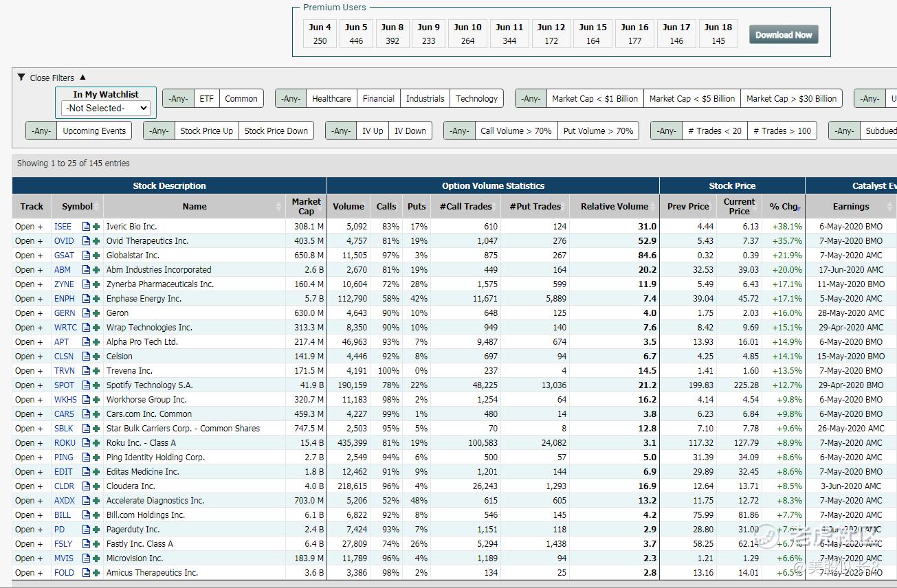Toggle the Stock Price Up filter

tap(207, 131)
